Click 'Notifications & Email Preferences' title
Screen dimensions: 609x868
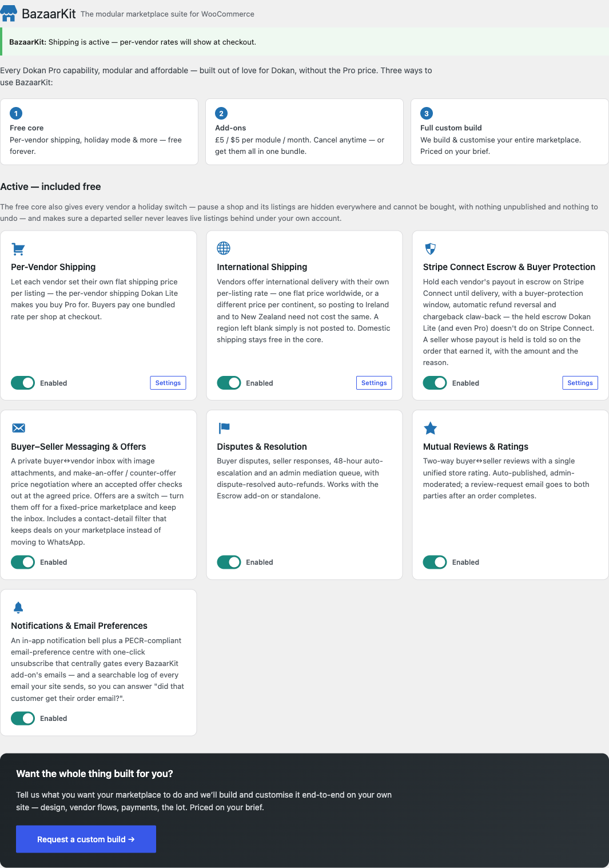[x=79, y=625]
